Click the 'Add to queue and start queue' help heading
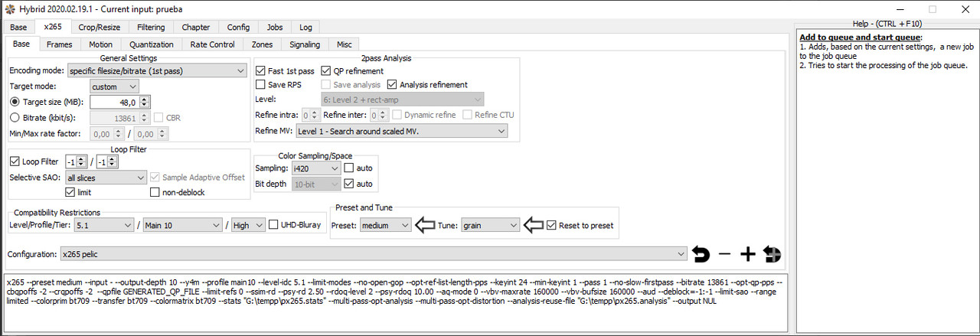Screen dimensions: 980x336 (861, 38)
